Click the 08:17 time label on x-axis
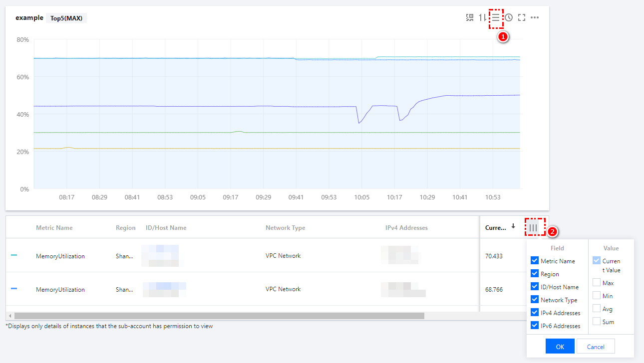The width and height of the screenshot is (644, 363). tap(67, 197)
